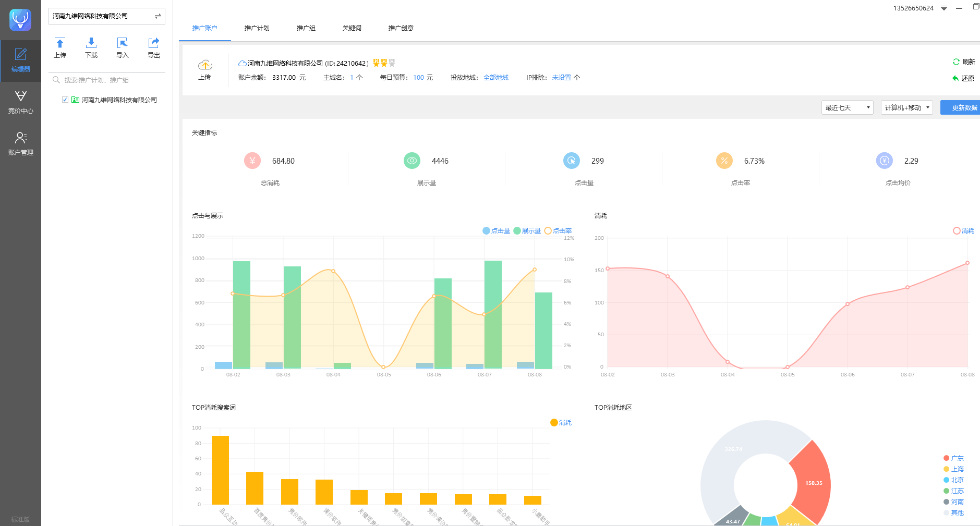Click the 标准版 label at sidebar bottom
This screenshot has width=980, height=526.
click(x=20, y=520)
